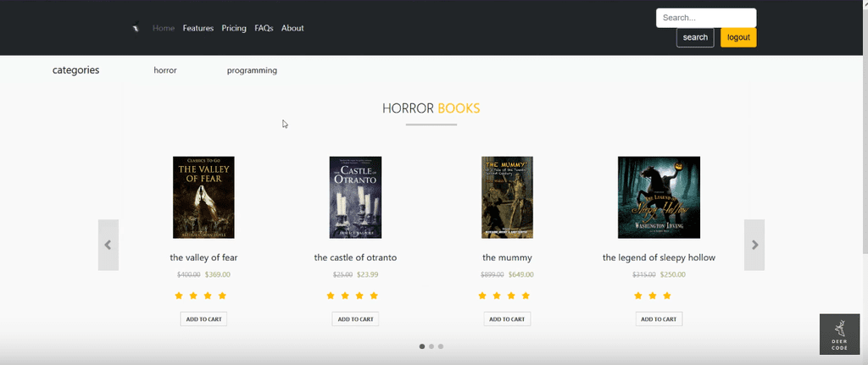Open The Mummy cover image

(x=507, y=197)
